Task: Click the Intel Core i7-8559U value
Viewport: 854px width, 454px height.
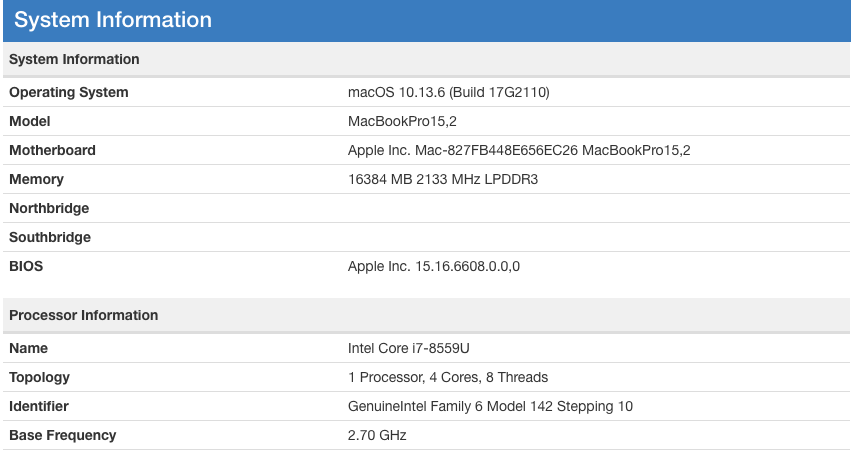Action: (x=408, y=348)
